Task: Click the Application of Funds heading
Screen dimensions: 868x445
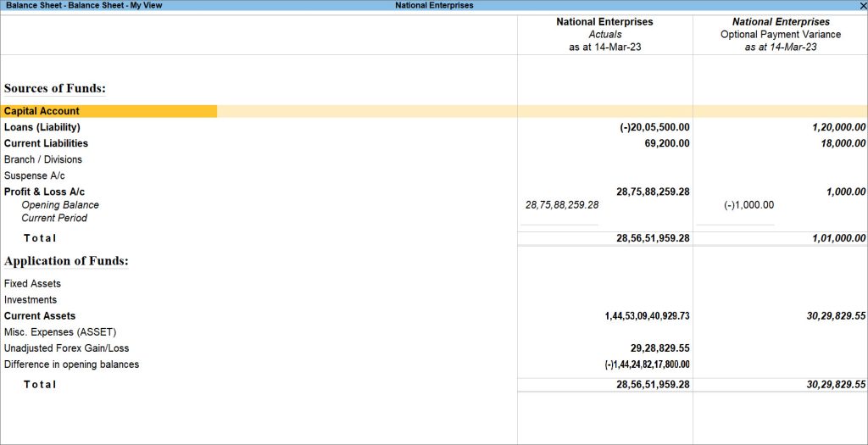Action: [66, 261]
